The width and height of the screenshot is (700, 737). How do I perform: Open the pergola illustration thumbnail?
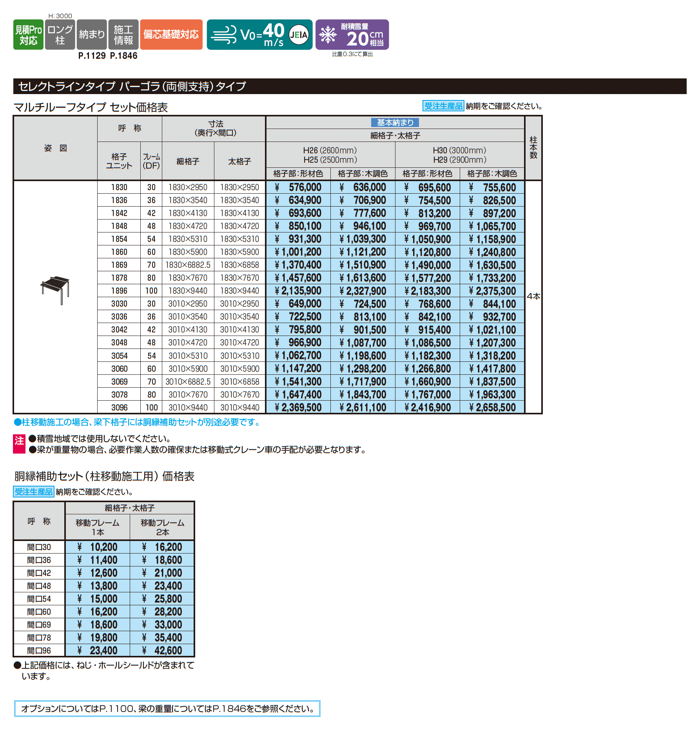coord(55,290)
